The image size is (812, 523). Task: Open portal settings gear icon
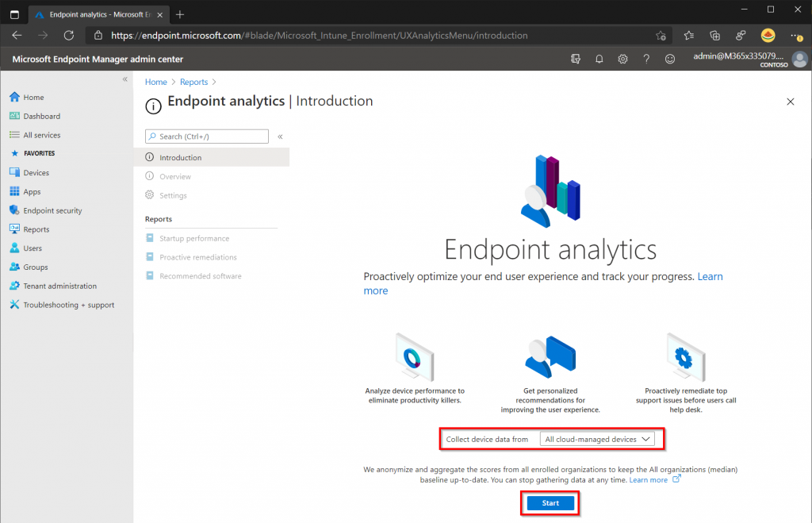[x=623, y=59]
